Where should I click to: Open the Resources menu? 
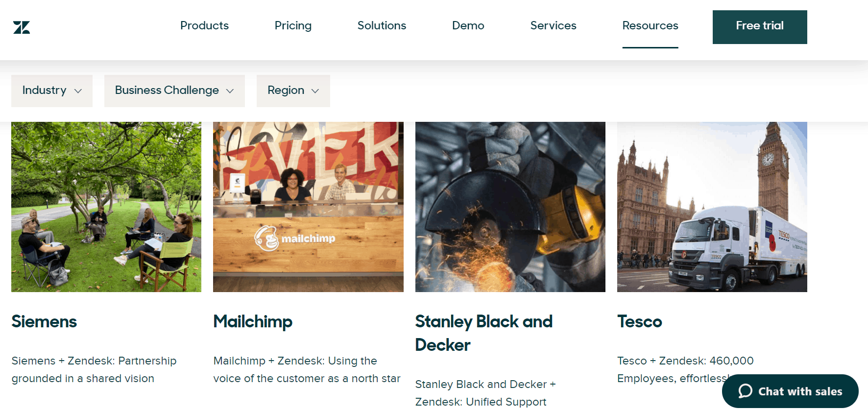point(650,25)
